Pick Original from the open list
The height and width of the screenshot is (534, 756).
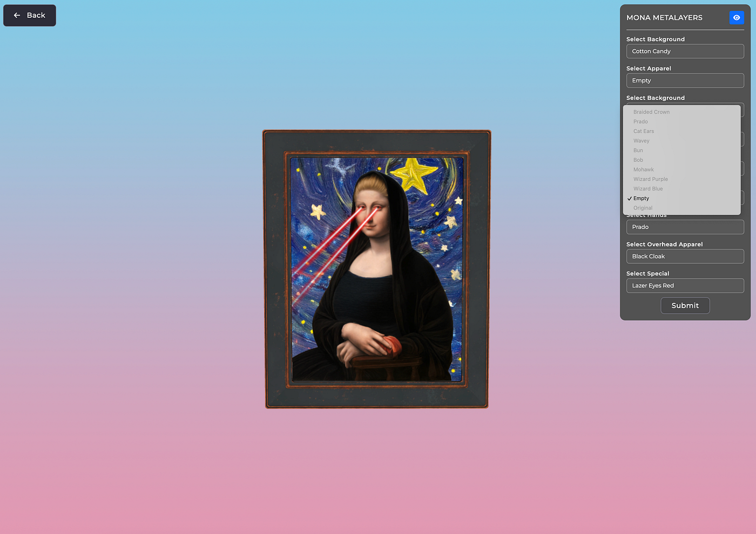coord(681,208)
